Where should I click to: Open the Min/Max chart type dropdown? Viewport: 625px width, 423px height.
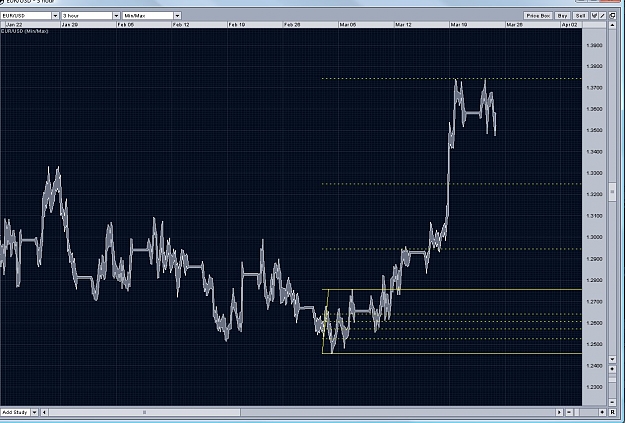point(177,16)
